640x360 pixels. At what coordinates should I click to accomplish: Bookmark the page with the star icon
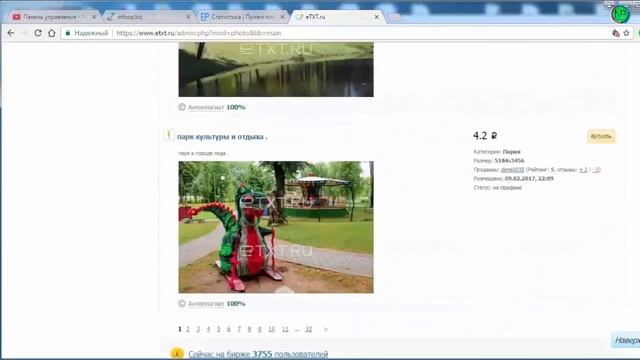[627, 33]
